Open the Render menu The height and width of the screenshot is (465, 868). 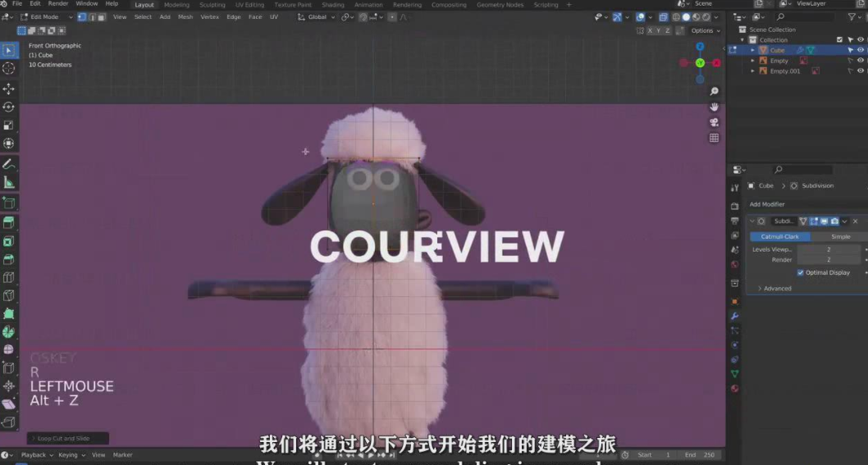tap(58, 4)
